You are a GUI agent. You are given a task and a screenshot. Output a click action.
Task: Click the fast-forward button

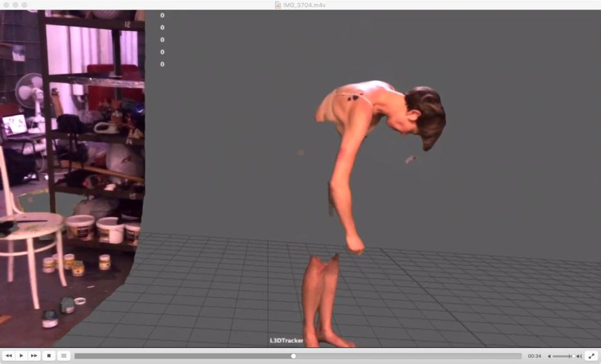pyautogui.click(x=34, y=356)
